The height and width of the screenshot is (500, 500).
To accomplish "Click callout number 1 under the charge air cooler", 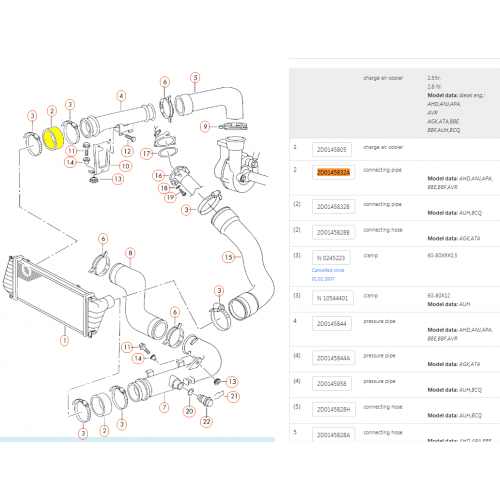I will [64, 340].
